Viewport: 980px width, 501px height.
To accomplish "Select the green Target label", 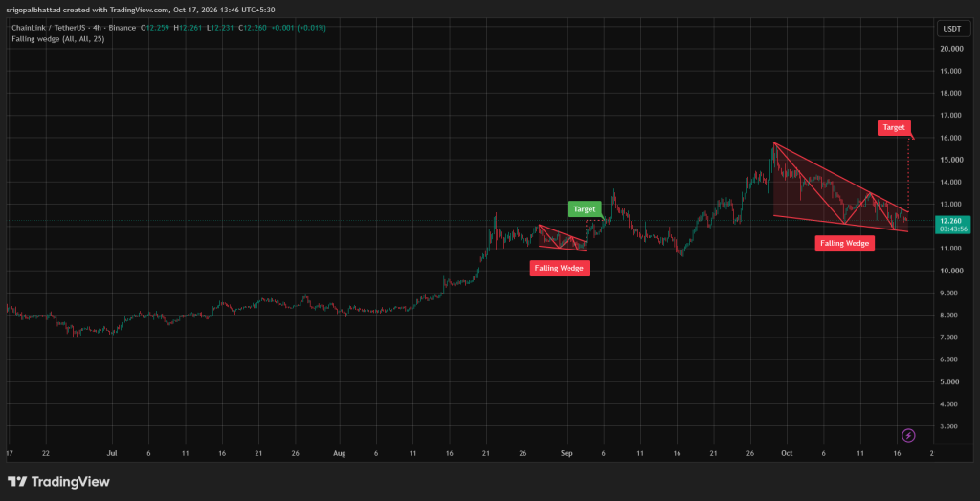I will 585,209.
